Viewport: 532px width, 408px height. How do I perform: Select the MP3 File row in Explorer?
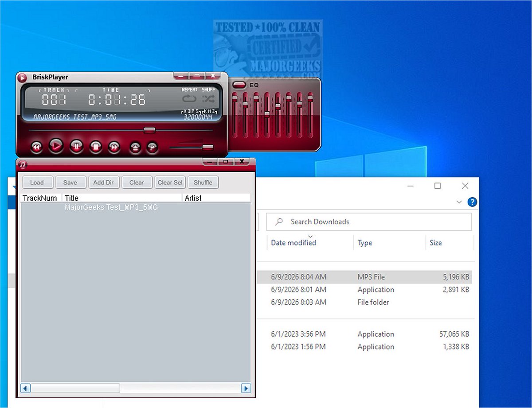click(364, 277)
